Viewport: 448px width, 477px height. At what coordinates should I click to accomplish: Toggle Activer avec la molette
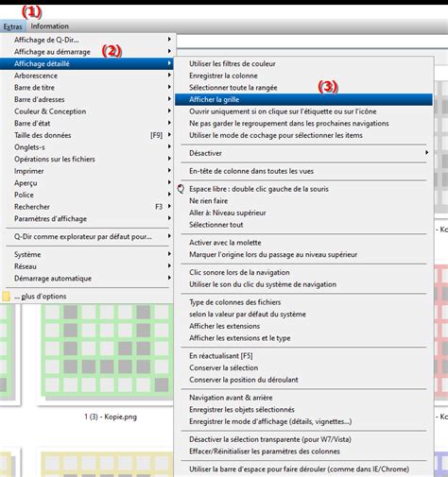point(304,243)
